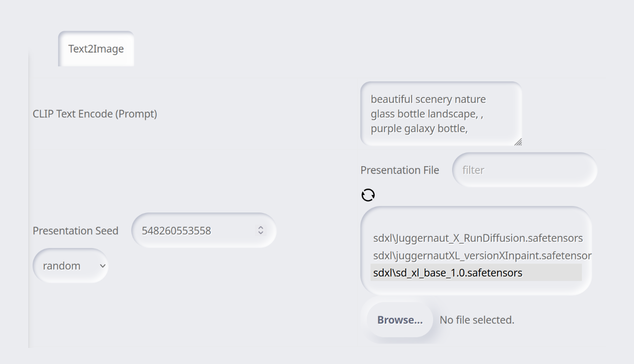Viewport: 634px width, 364px height.
Task: Click the Presentation Seed label
Action: (x=76, y=230)
